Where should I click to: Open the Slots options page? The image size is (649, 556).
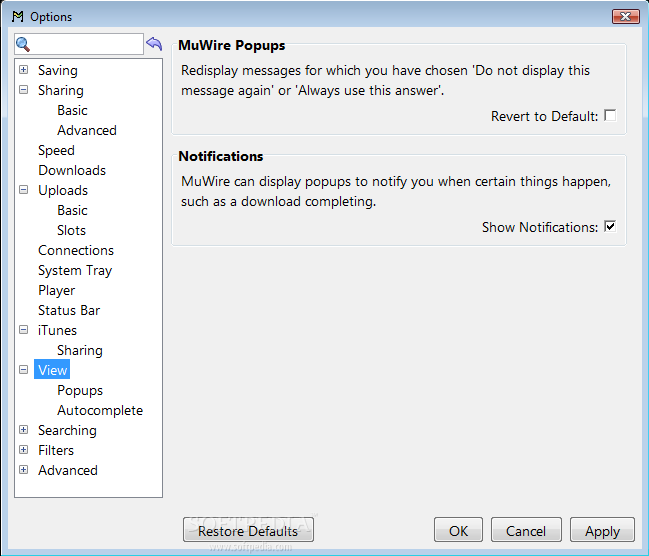pyautogui.click(x=71, y=230)
